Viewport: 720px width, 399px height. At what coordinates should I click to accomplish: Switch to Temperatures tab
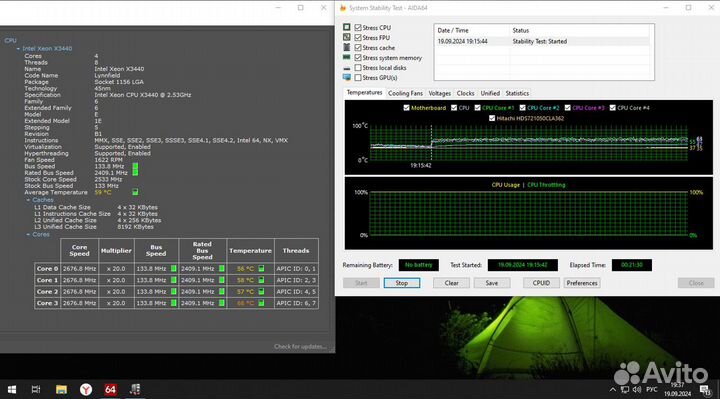pyautogui.click(x=364, y=93)
